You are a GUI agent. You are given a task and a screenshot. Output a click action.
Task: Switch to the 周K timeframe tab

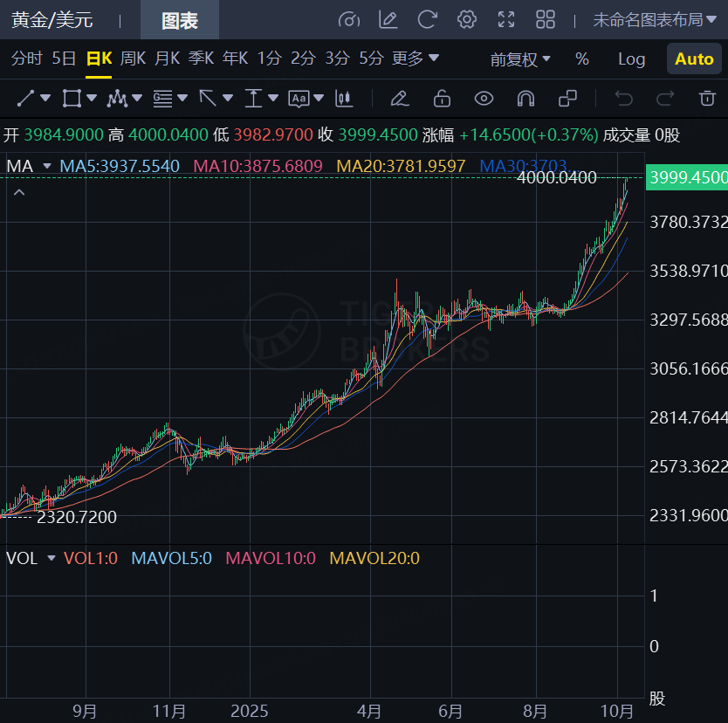[133, 59]
